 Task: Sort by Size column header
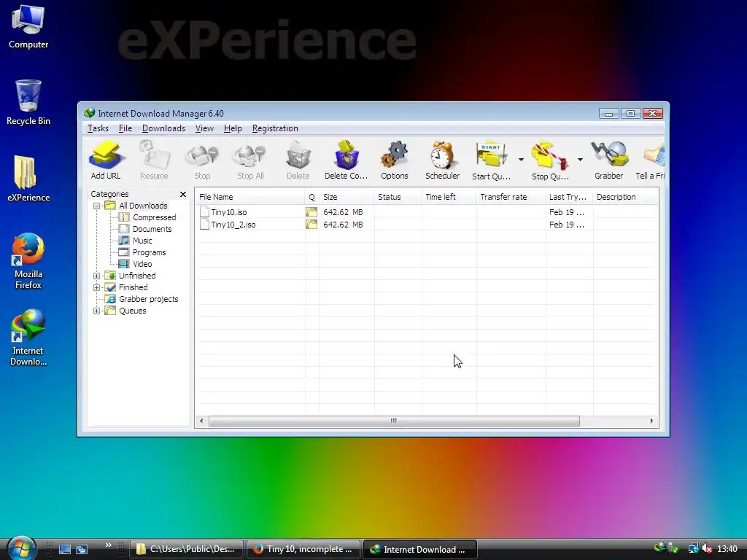click(x=347, y=197)
